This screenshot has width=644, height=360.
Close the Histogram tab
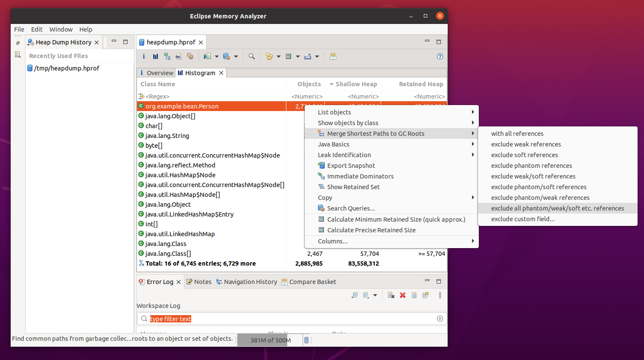221,73
